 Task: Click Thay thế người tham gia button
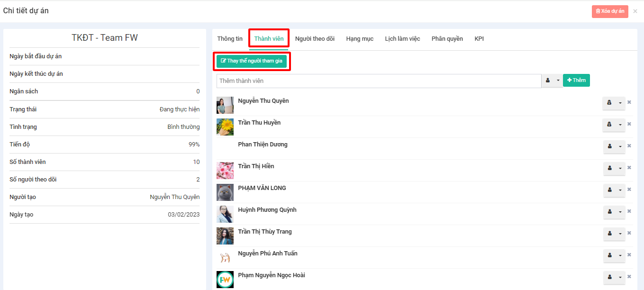coord(252,61)
